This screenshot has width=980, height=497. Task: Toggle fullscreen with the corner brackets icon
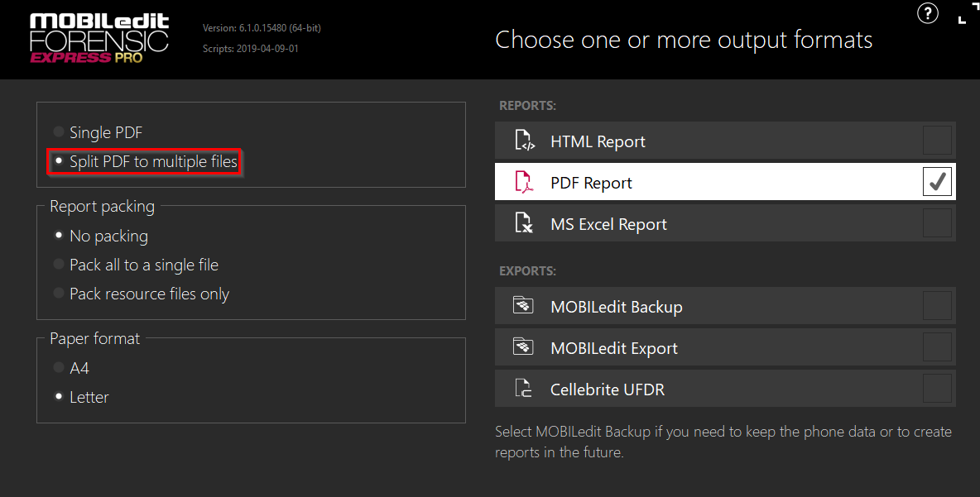[x=968, y=14]
